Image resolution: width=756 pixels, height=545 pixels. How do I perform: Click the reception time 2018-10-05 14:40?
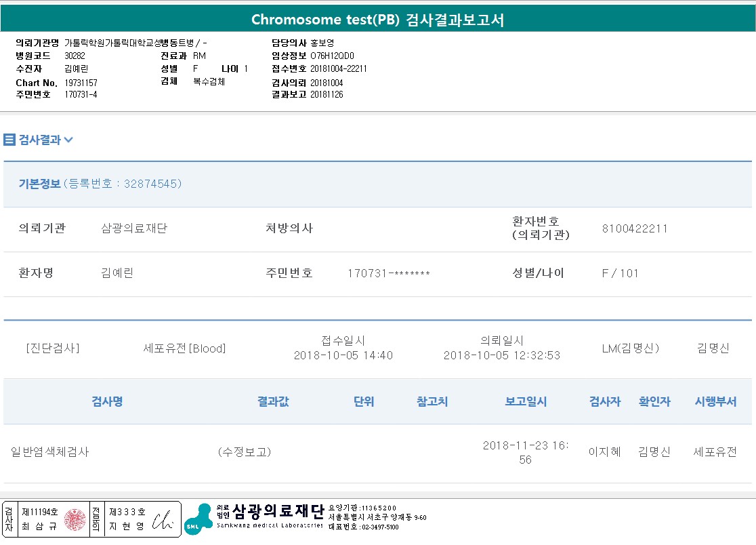click(x=343, y=355)
